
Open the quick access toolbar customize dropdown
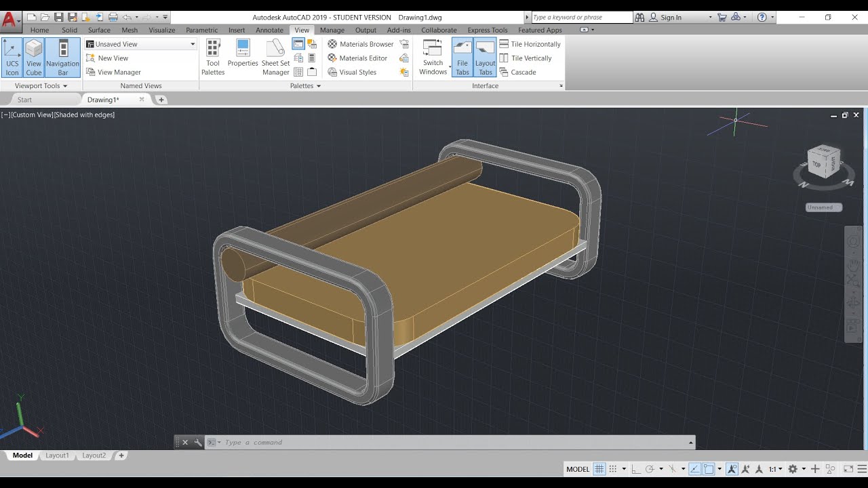[x=165, y=17]
